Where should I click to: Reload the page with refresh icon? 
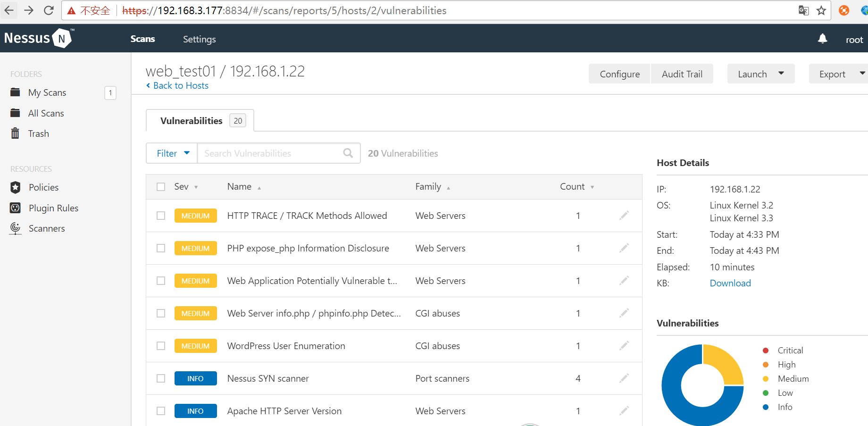pos(49,10)
